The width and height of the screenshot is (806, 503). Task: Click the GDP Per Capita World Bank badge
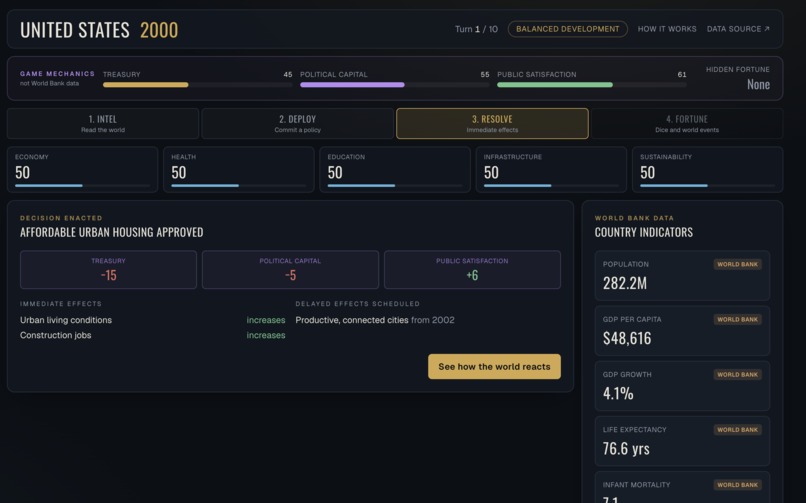pyautogui.click(x=738, y=319)
